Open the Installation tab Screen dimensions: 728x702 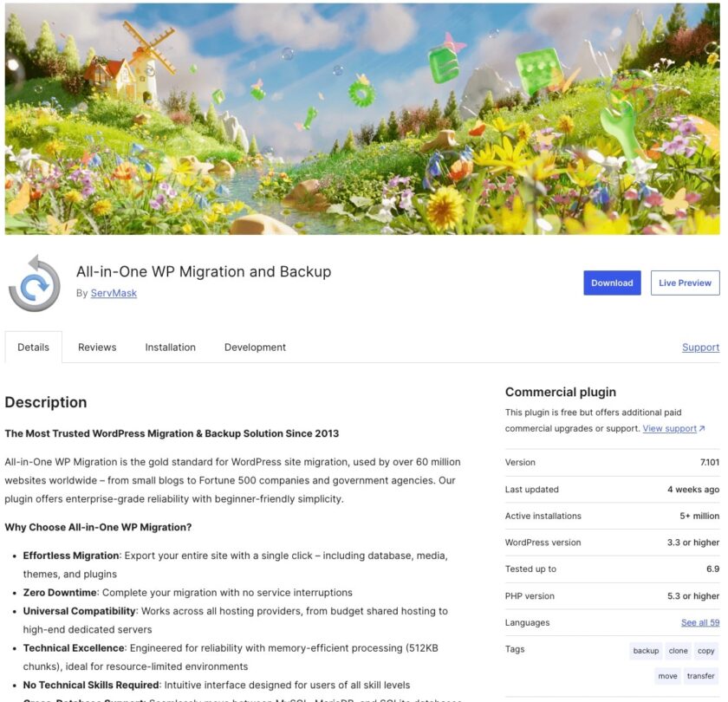click(170, 347)
